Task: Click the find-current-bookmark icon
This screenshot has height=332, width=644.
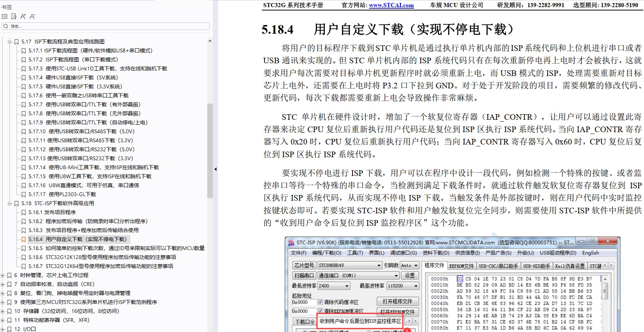Action: coord(14,16)
